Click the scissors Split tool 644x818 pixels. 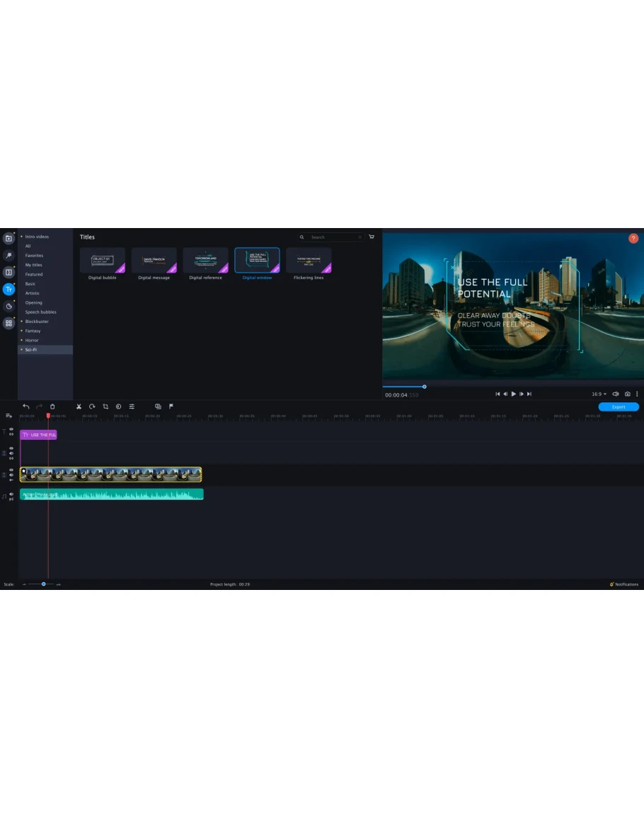click(x=79, y=407)
